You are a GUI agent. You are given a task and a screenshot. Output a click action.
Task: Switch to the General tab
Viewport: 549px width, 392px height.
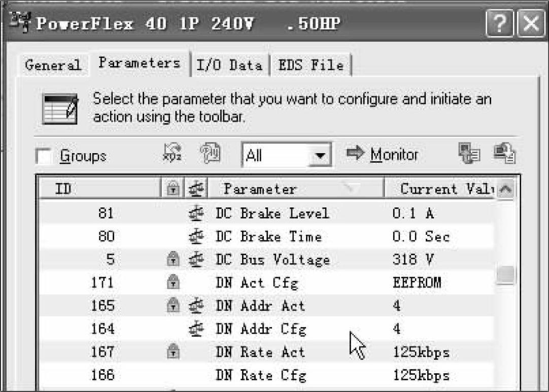click(53, 65)
